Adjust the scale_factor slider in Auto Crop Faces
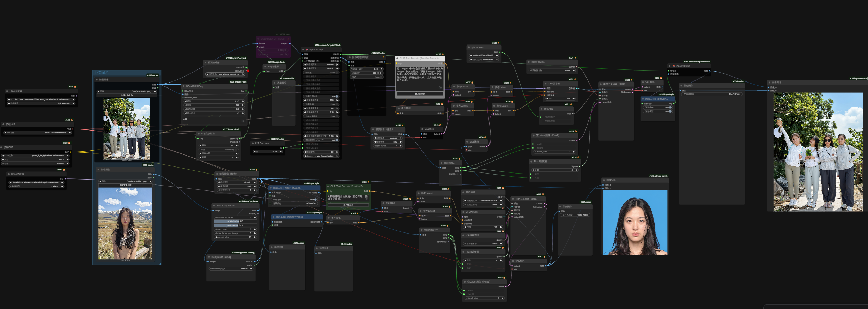 235,221
